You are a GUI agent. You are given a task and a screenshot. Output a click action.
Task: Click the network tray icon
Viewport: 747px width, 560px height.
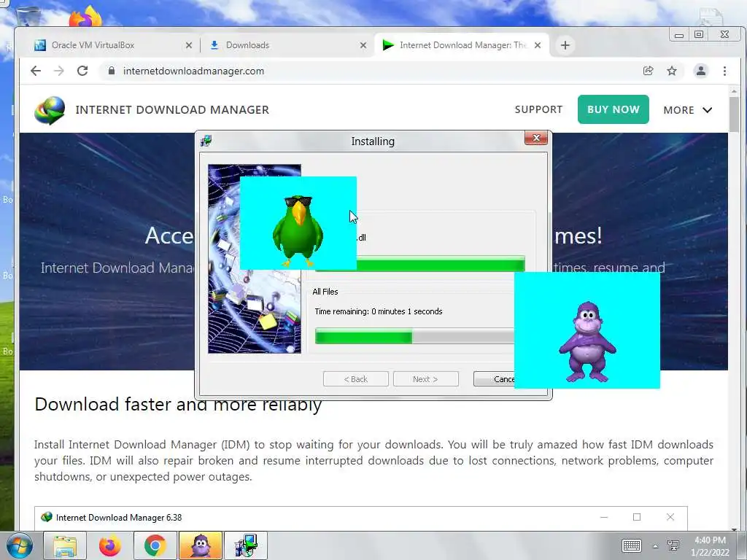673,545
